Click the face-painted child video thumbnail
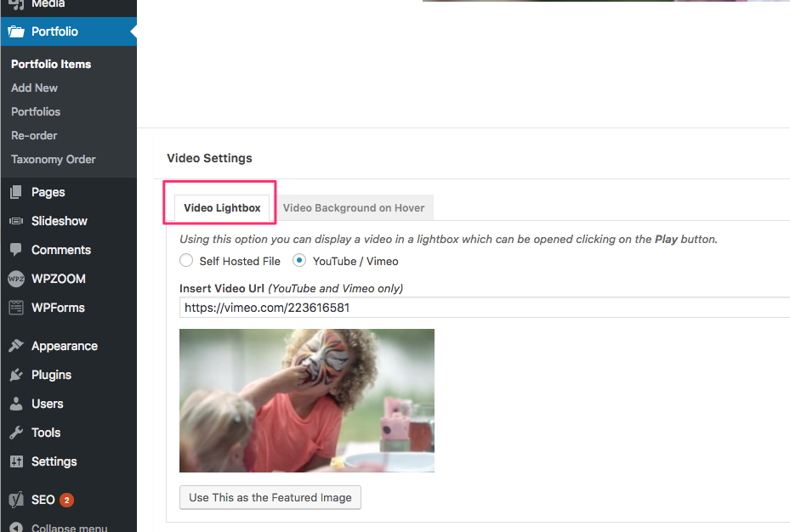Screen dimensions: 790x532 pos(306,400)
